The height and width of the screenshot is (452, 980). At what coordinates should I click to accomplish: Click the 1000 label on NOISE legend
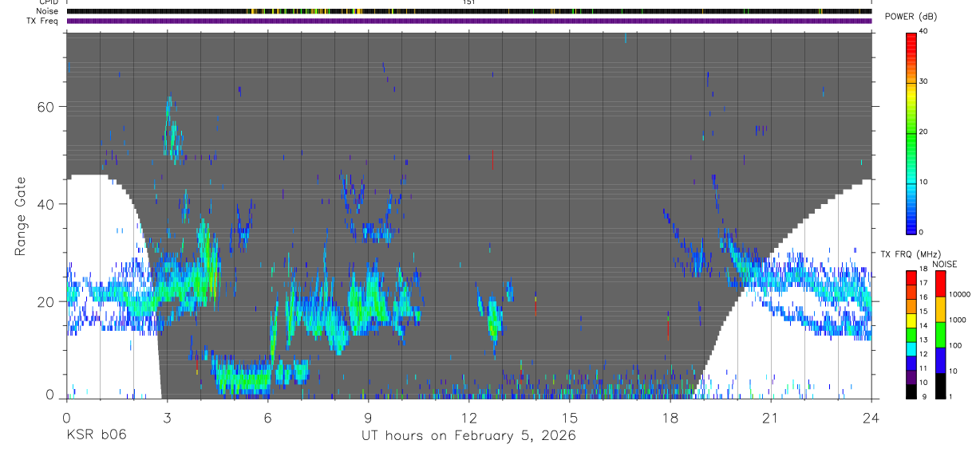(957, 320)
